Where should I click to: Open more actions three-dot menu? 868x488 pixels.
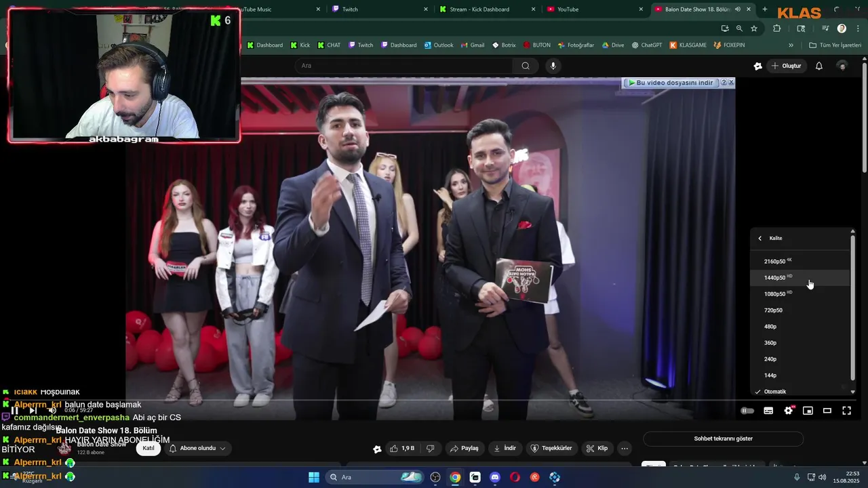(625, 448)
